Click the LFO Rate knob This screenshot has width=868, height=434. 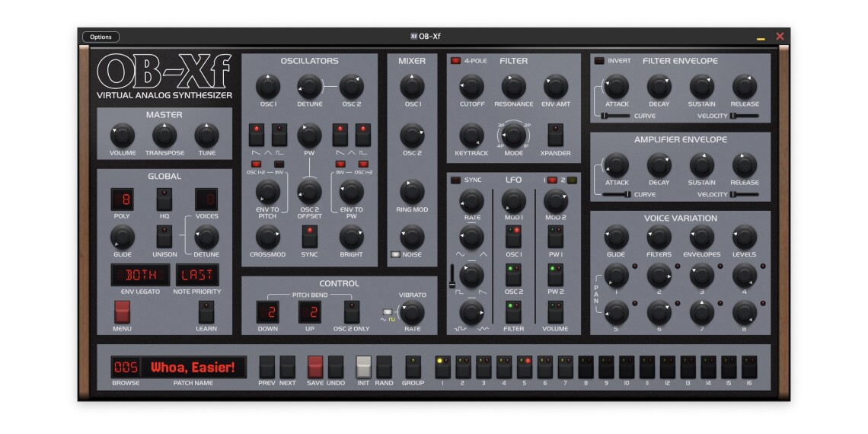(x=471, y=200)
